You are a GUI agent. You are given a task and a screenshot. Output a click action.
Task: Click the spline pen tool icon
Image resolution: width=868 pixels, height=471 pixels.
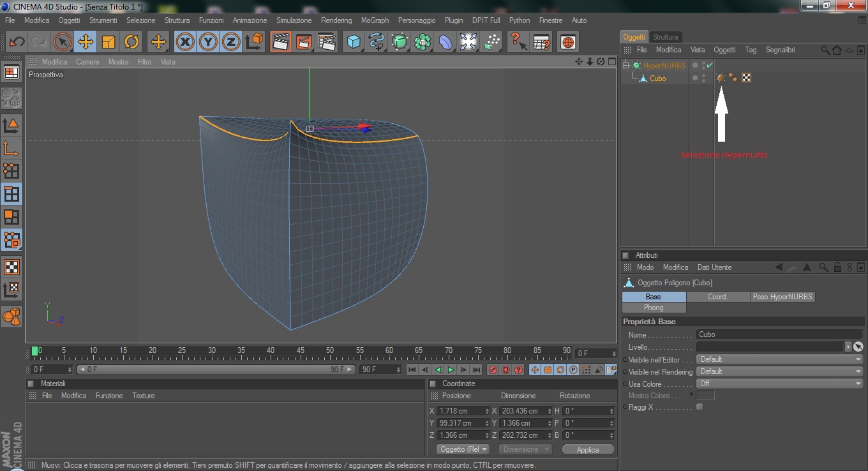pyautogui.click(x=377, y=42)
